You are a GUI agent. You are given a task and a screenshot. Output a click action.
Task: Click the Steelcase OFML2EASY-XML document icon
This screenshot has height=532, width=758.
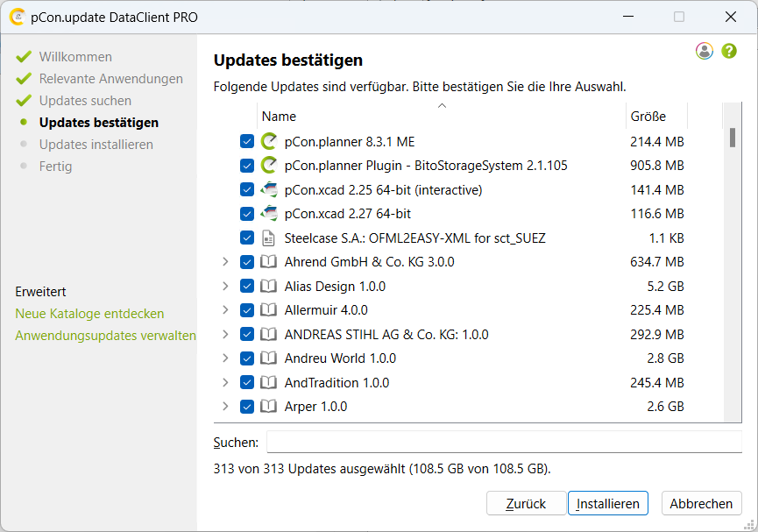(268, 238)
